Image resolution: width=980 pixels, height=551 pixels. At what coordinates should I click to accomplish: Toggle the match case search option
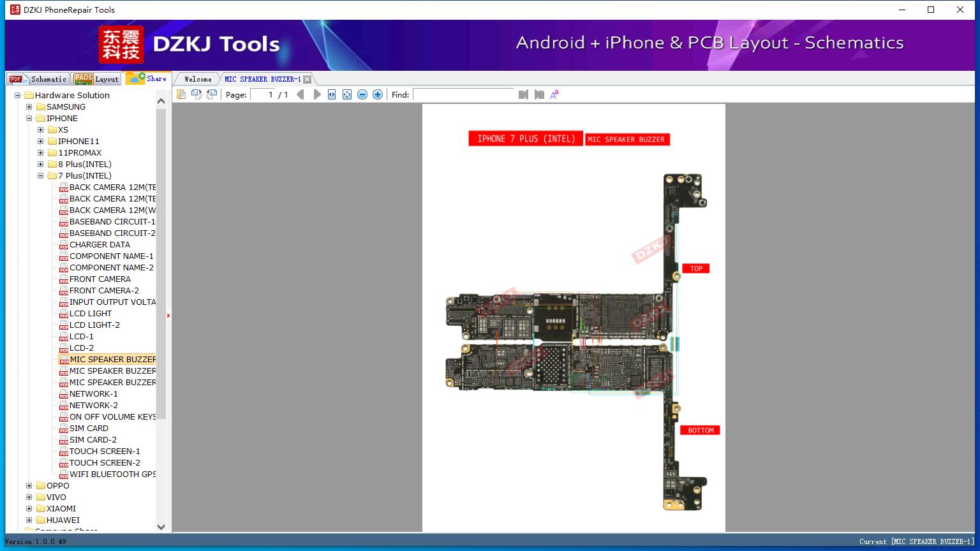(x=554, y=94)
